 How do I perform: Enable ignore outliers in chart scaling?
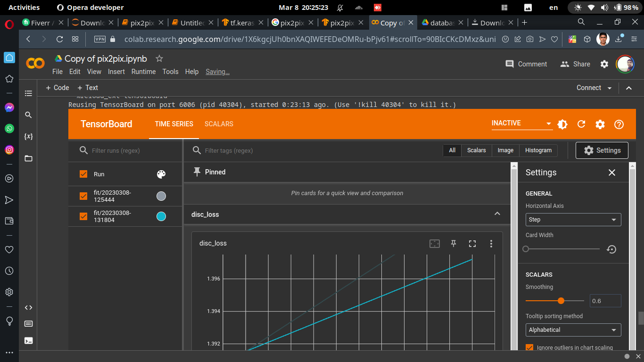tap(529, 347)
